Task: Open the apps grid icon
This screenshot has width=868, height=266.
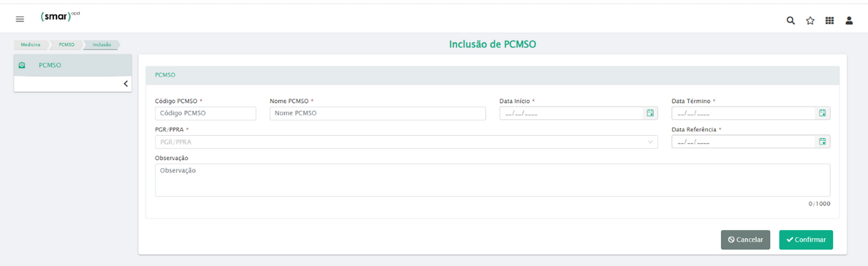Action: pos(829,21)
